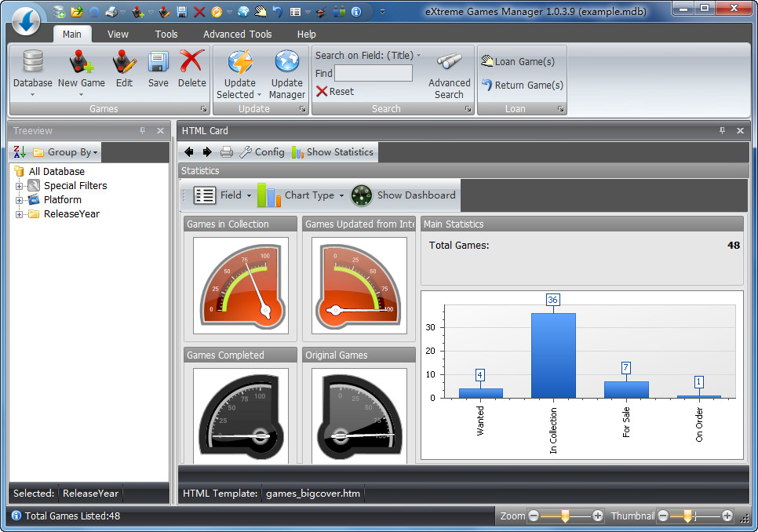Pin the HTML Card panel
The width and height of the screenshot is (758, 532).
point(722,130)
